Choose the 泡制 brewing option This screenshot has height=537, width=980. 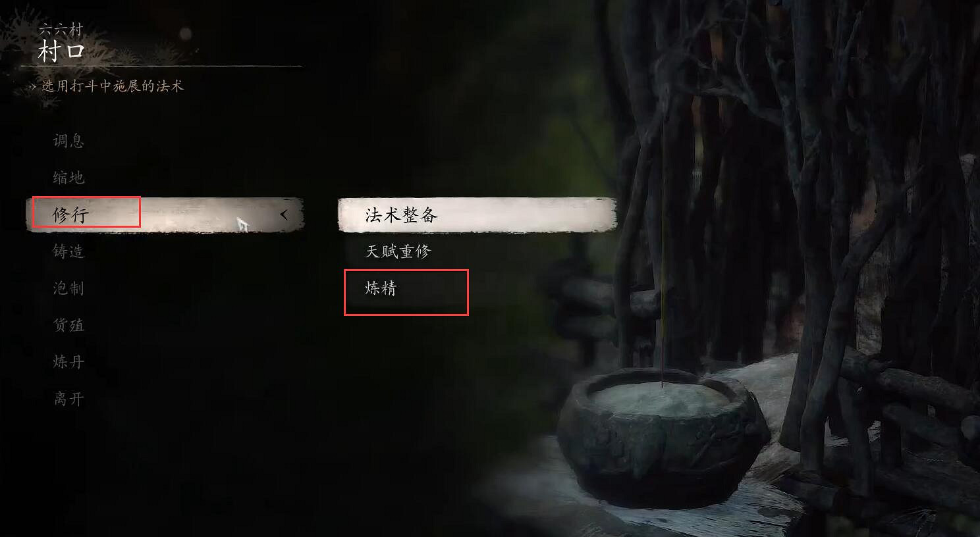(x=68, y=288)
